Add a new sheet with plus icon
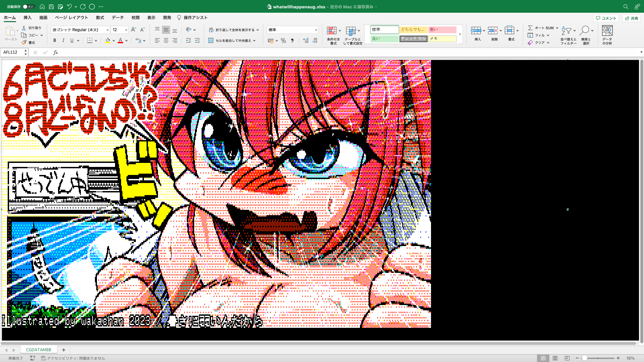The image size is (644, 362). point(63,350)
